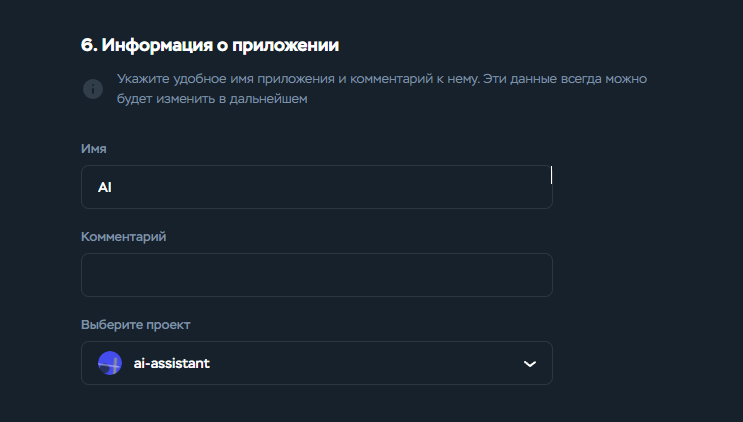Click the word приложении in the heading
Viewport: 743px width, 422px height.
point(286,45)
